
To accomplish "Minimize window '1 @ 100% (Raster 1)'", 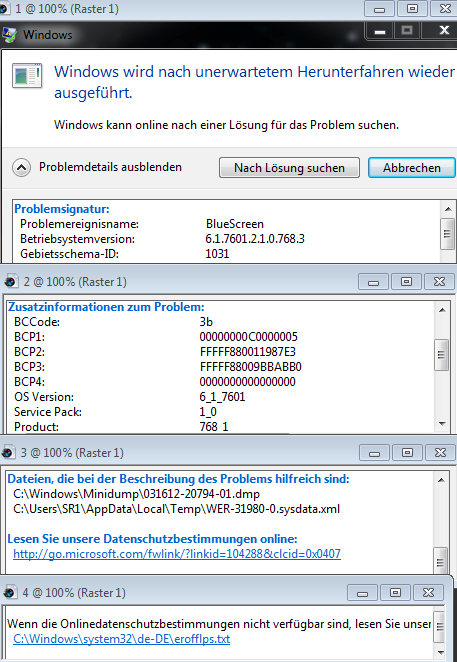I will click(379, 9).
